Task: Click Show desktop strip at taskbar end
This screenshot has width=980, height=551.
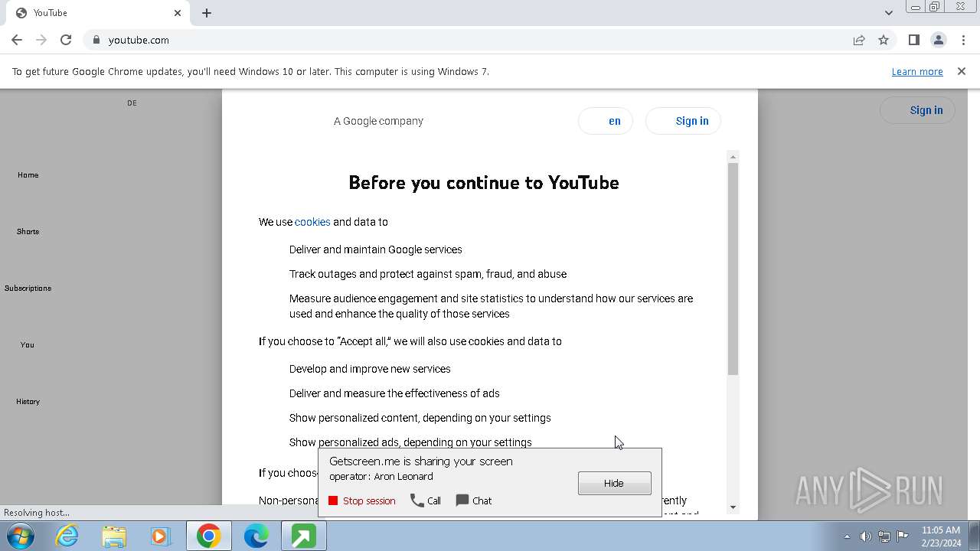Action: pyautogui.click(x=974, y=536)
